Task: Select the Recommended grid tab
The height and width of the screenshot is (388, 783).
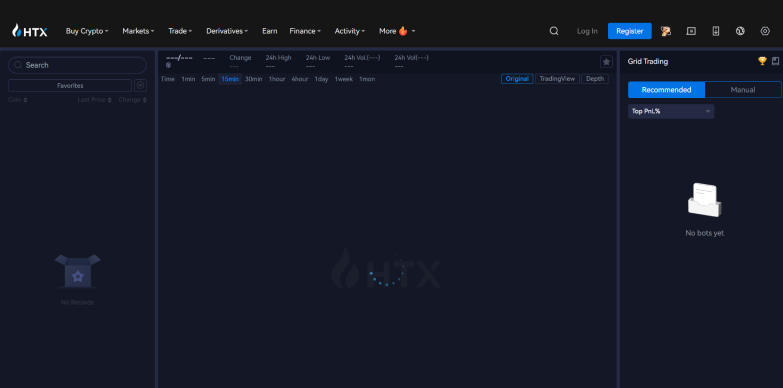Action: (x=666, y=90)
